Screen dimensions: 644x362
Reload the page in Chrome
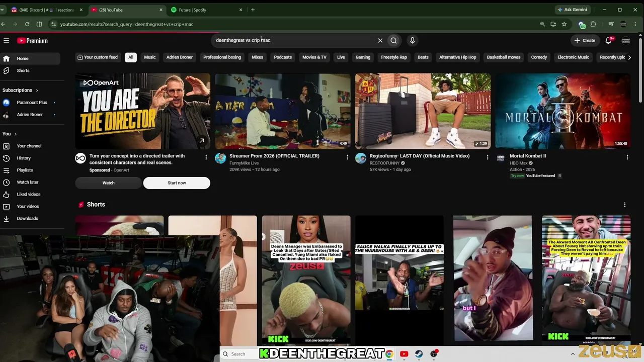coord(27,24)
